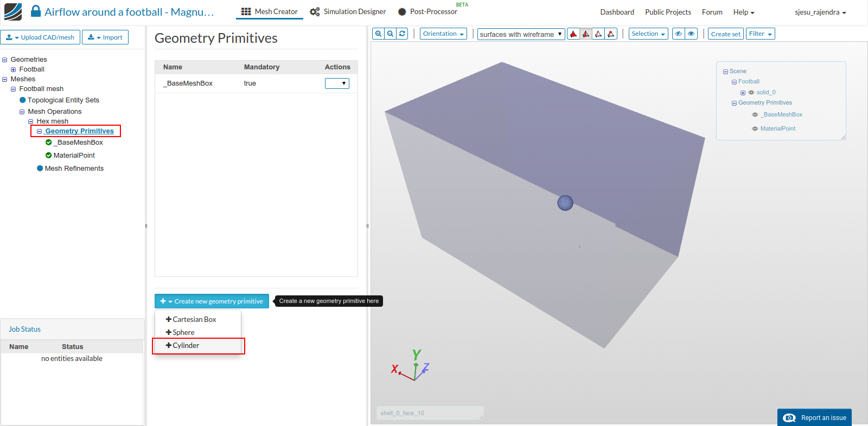Image resolution: width=868 pixels, height=426 pixels.
Task: Switch to the Simulation Designer tab
Action: pyautogui.click(x=348, y=11)
